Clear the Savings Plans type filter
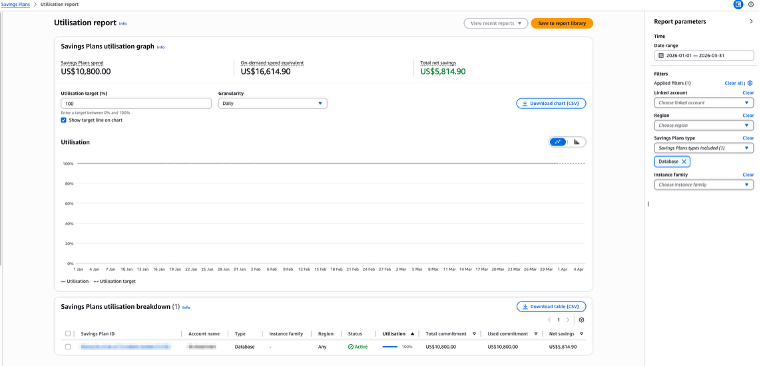The height and width of the screenshot is (366, 760). (748, 138)
